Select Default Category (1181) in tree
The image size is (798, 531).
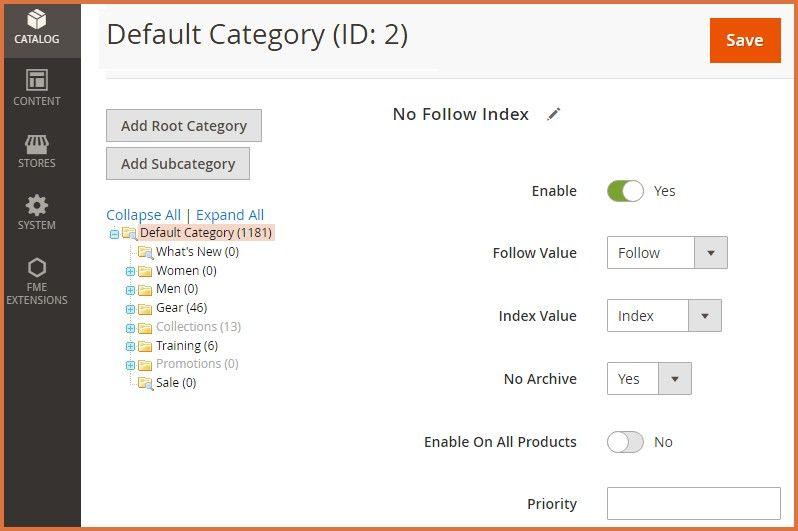pos(205,233)
